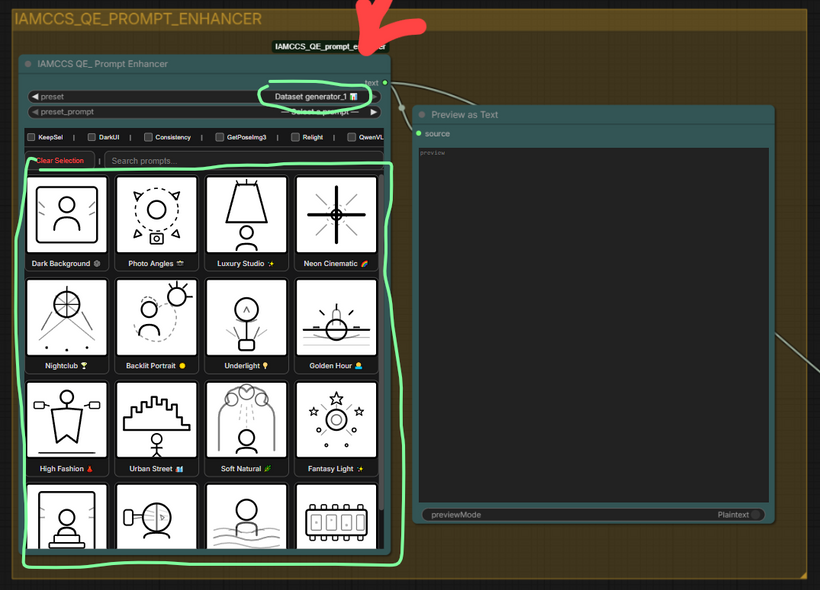Pick the Golden Hour sunset icon
This screenshot has height=590, width=820.
pyautogui.click(x=336, y=317)
